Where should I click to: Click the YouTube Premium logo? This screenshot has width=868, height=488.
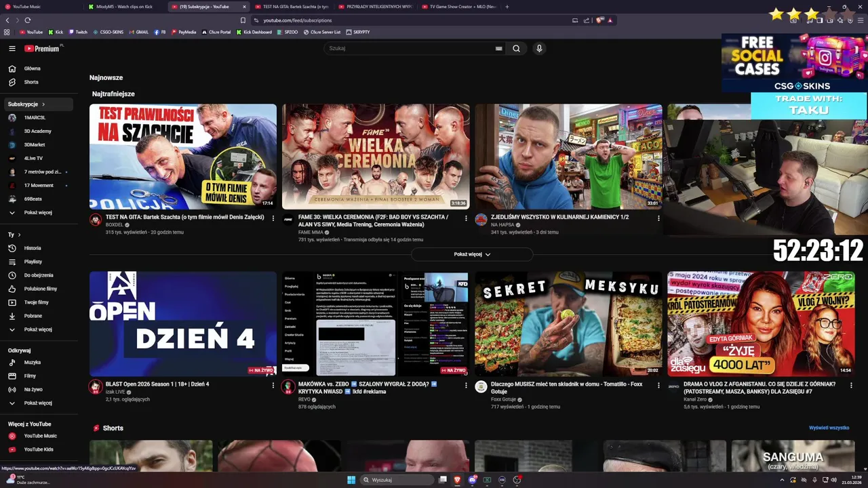[x=43, y=48]
